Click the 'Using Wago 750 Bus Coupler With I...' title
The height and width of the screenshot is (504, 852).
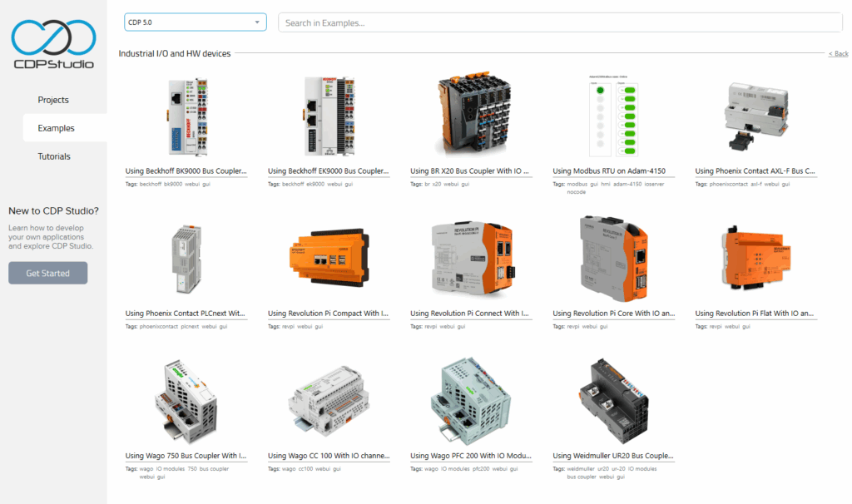pos(186,456)
